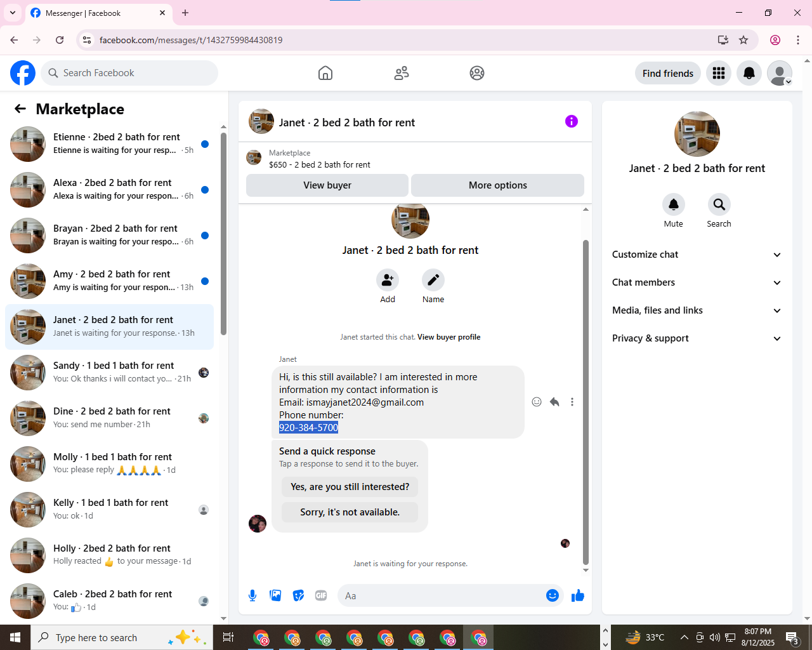Mute the Janet conversation

pos(674,204)
